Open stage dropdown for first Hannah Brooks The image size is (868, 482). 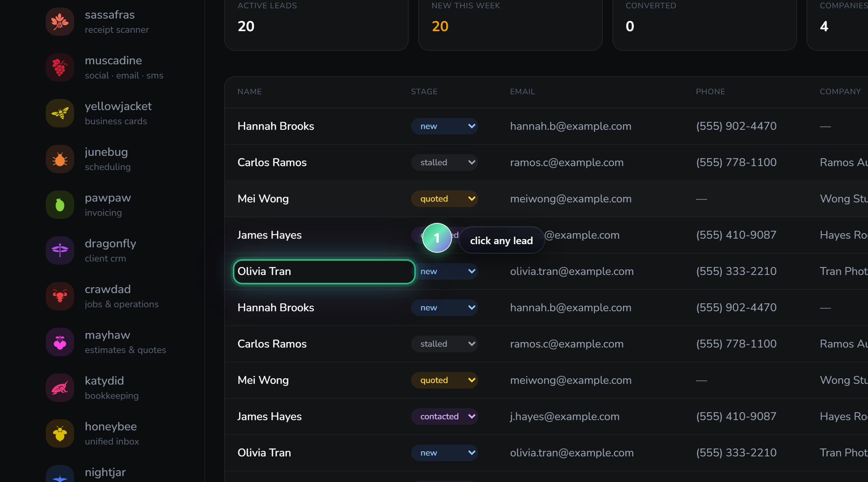click(445, 126)
